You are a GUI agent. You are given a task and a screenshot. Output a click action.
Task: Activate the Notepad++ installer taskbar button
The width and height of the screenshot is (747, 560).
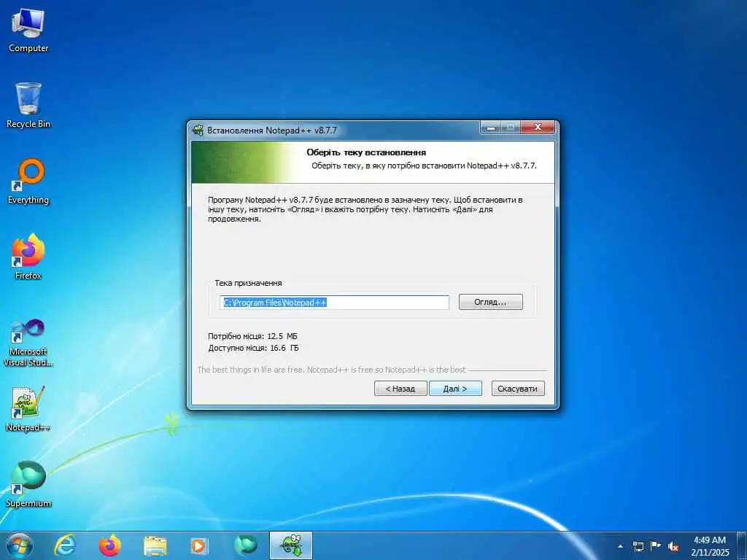point(291,545)
